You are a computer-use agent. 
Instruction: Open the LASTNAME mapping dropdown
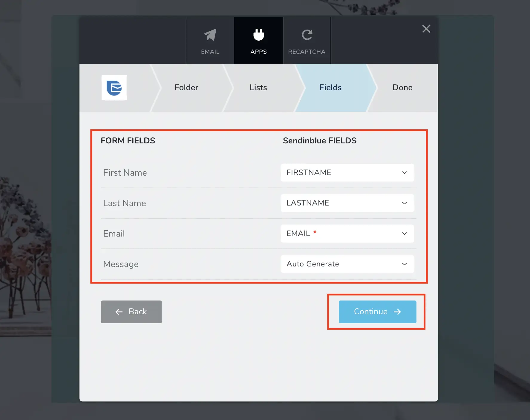(347, 203)
